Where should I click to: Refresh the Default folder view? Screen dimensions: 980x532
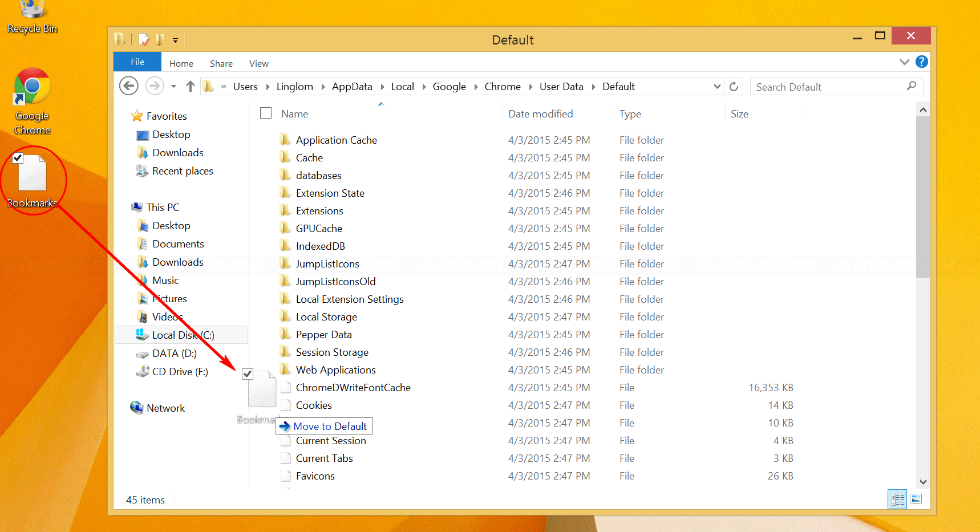[734, 87]
